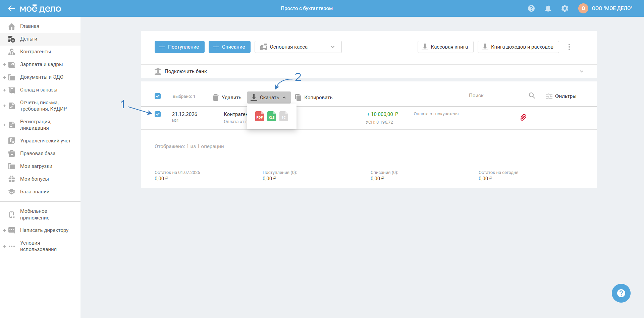Click the search magnifier icon
The height and width of the screenshot is (318, 644).
pyautogui.click(x=532, y=96)
